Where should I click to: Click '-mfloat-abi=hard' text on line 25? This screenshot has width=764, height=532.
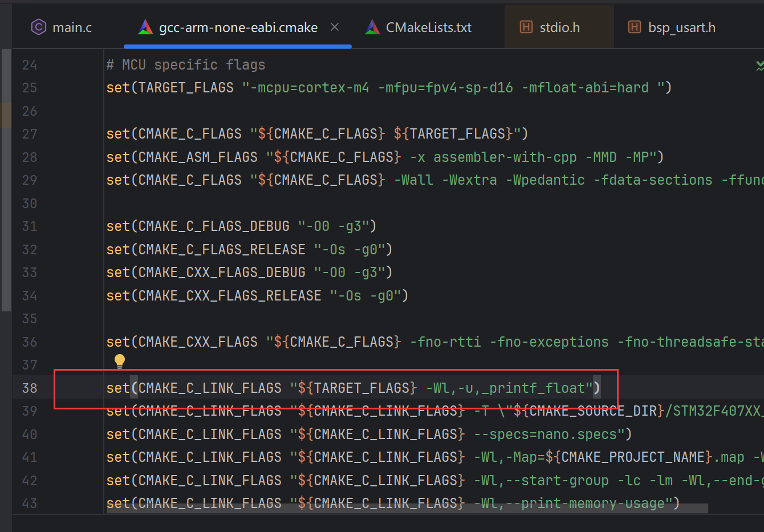(x=586, y=88)
